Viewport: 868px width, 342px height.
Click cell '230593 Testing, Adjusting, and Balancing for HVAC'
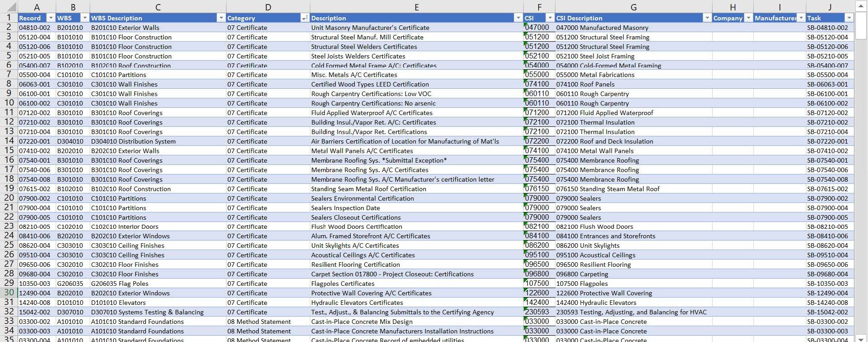point(633,312)
